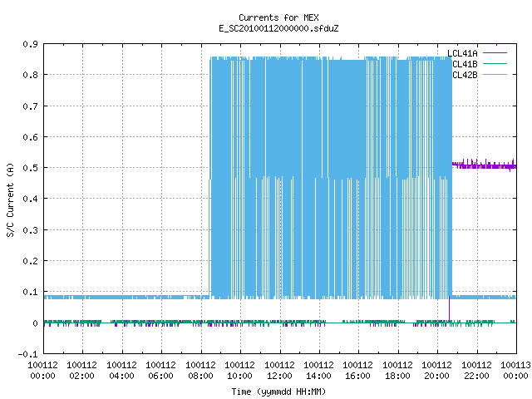Click the -0.1 y-axis tick label
532x399 pixels.
point(27,354)
